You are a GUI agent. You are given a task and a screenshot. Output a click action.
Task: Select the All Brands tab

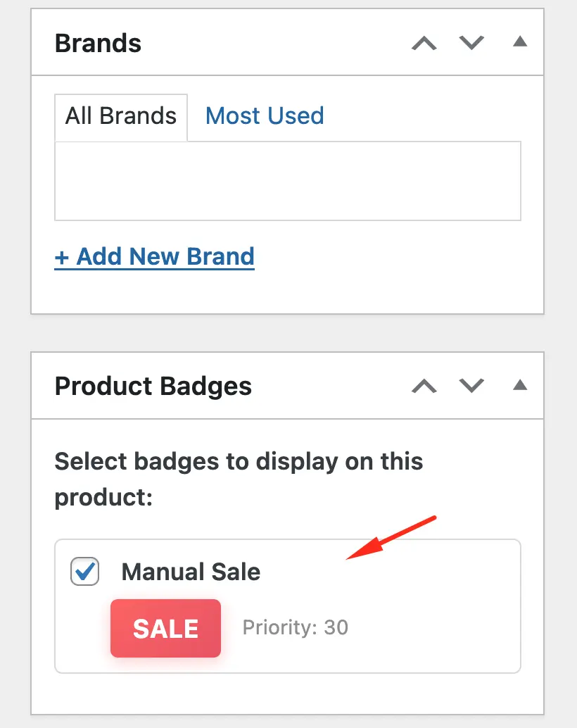120,115
